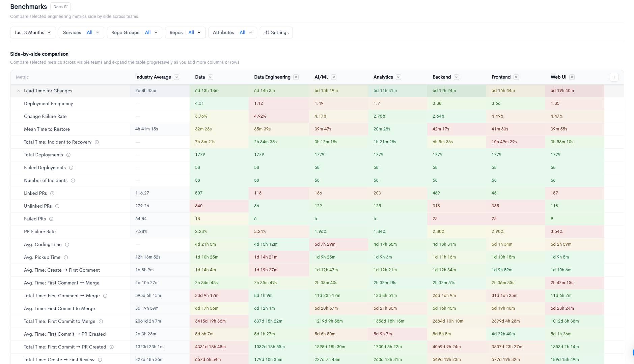Show info for Linked PRs
This screenshot has height=364, width=634.
click(52, 193)
